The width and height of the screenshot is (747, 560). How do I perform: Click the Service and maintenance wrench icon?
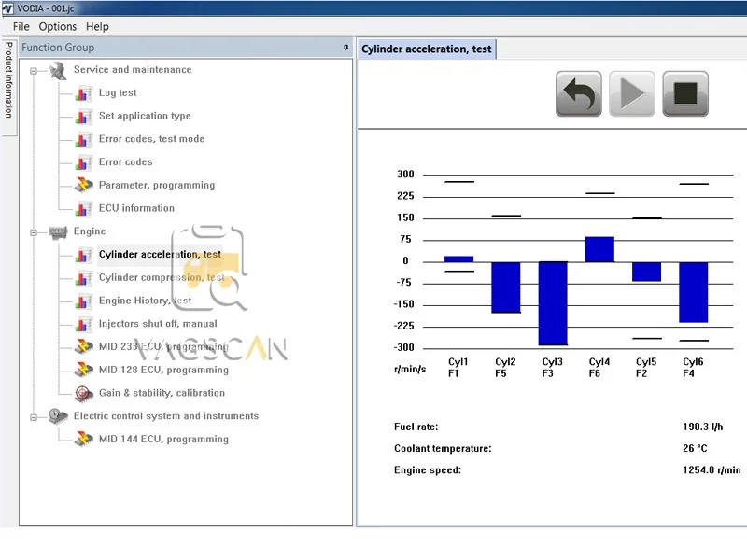(x=58, y=71)
